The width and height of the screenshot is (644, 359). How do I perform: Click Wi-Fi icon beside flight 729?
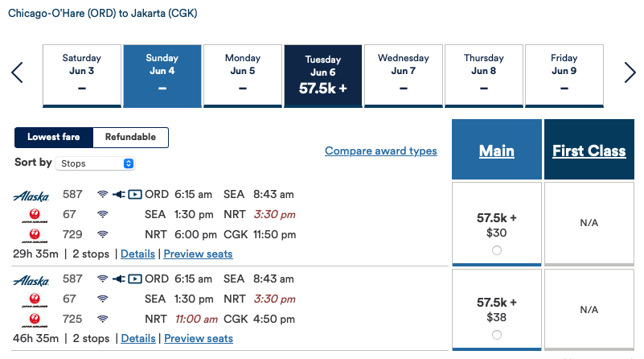click(x=103, y=234)
